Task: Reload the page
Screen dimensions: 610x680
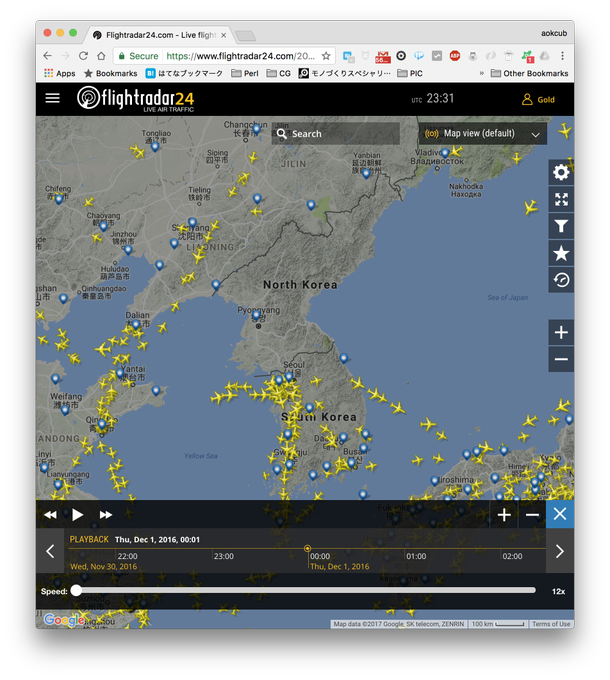Action: (83, 56)
